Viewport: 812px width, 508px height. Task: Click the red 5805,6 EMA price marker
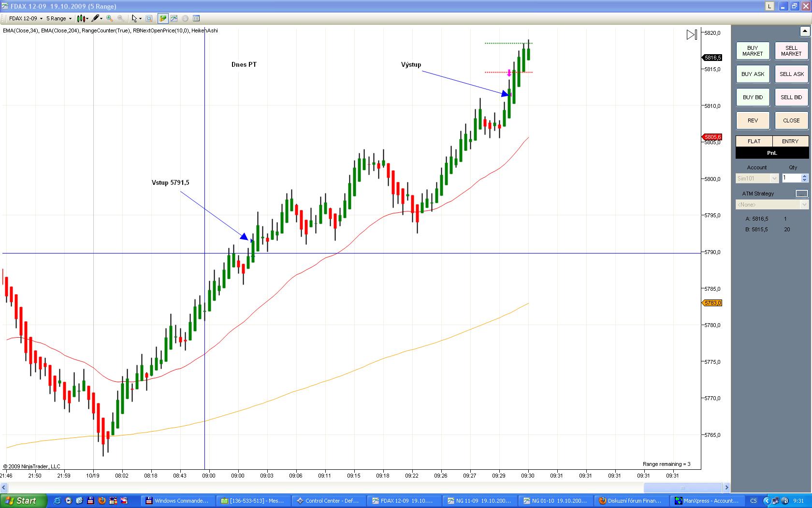pos(712,137)
